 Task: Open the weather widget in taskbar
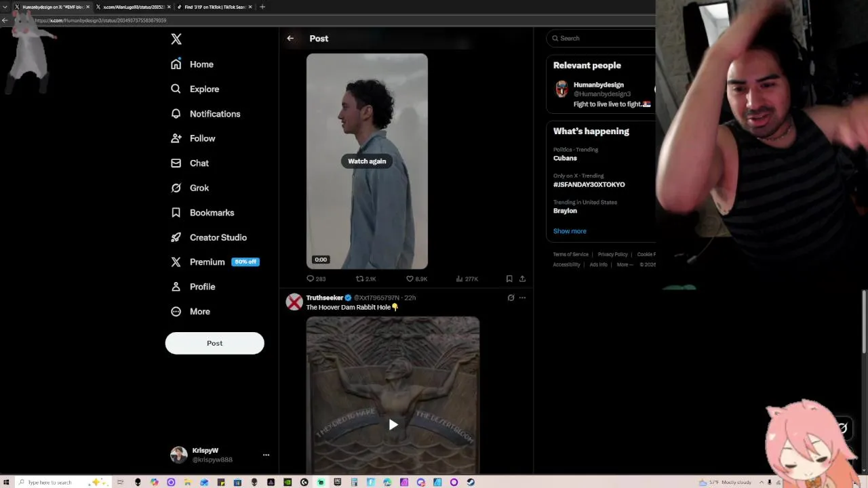[726, 483]
